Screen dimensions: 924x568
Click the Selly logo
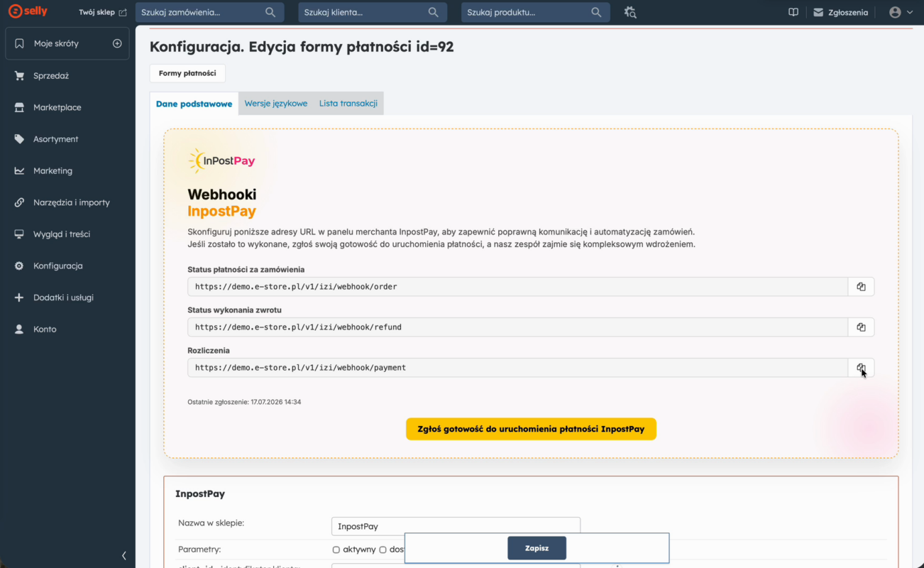[28, 12]
